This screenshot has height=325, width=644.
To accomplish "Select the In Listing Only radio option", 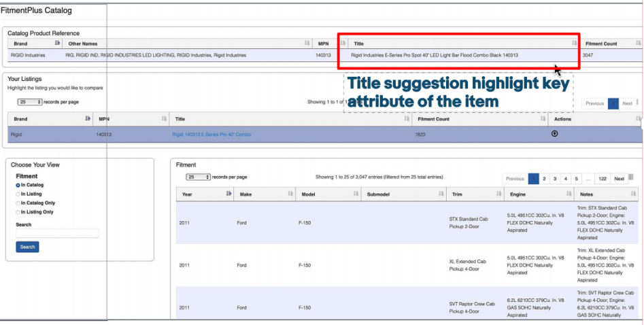I will click(18, 212).
